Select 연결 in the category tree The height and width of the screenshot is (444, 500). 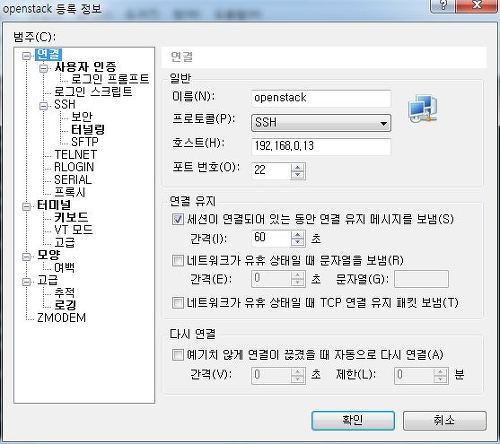click(48, 54)
